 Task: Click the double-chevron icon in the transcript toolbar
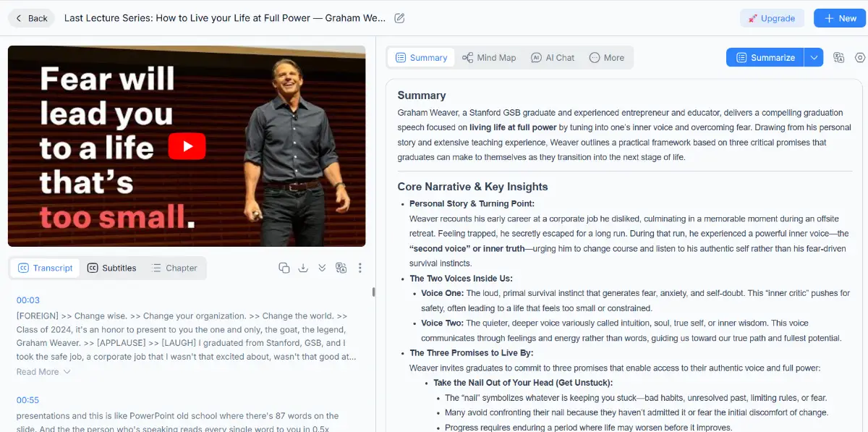click(322, 268)
